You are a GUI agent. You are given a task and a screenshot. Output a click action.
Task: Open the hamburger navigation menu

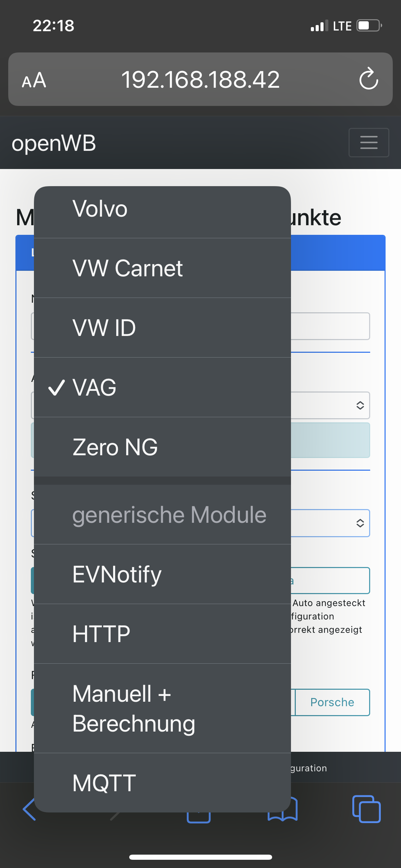[x=369, y=143]
